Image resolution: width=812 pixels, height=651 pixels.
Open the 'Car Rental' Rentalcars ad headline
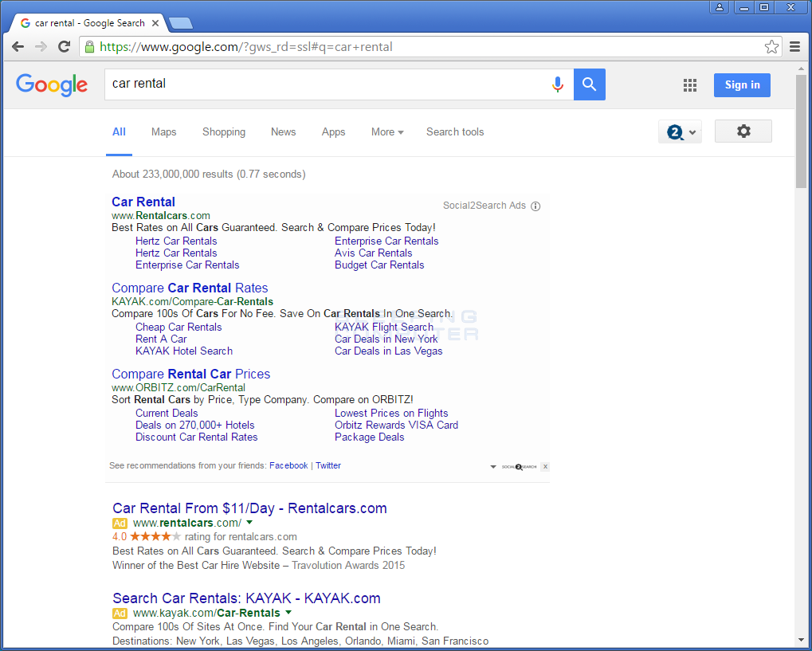tap(143, 202)
